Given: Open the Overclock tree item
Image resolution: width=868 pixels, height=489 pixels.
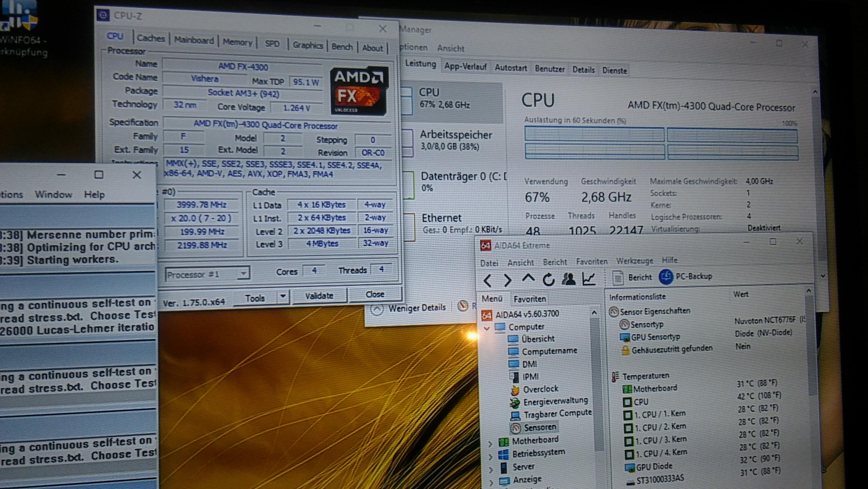Looking at the screenshot, I should click(540, 389).
